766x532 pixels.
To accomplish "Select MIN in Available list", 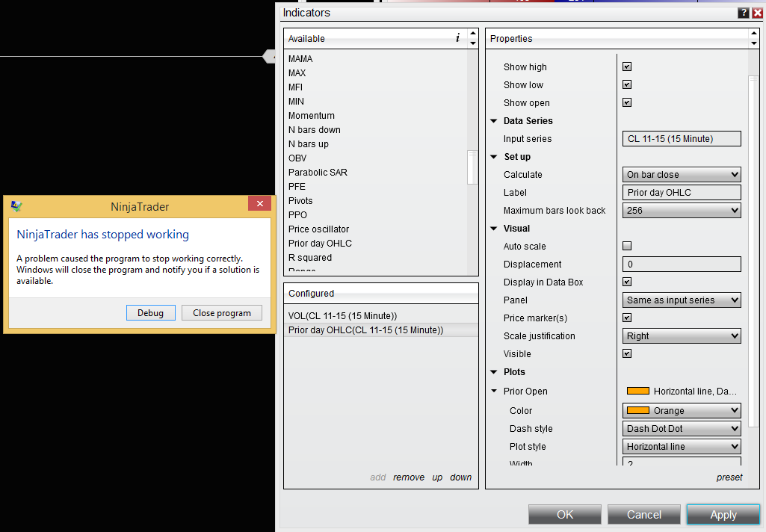I will pyautogui.click(x=296, y=101).
